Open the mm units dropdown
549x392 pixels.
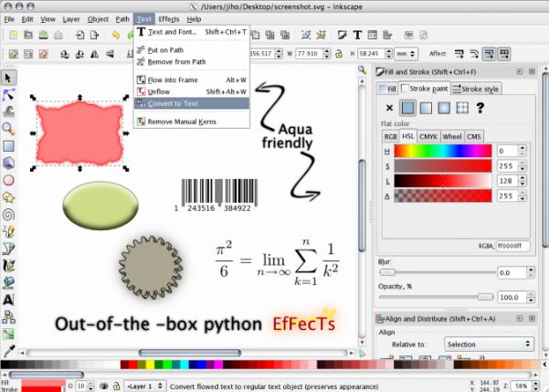click(406, 54)
